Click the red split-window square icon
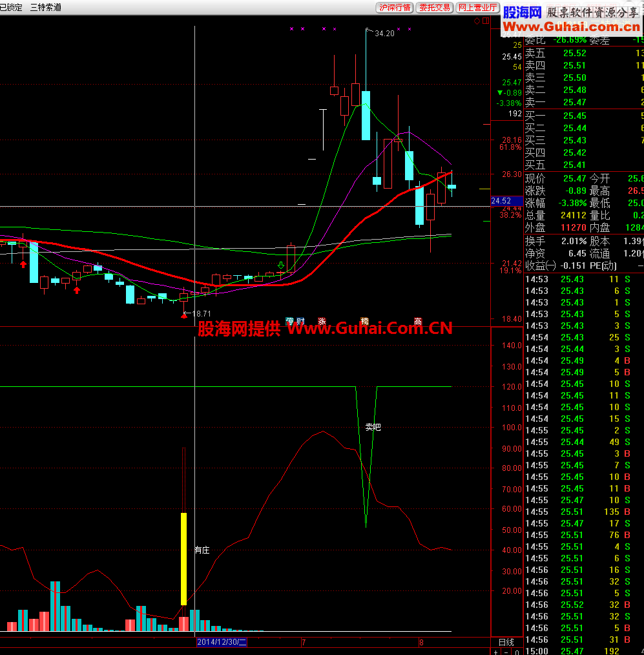The width and height of the screenshot is (644, 655). pyautogui.click(x=486, y=21)
